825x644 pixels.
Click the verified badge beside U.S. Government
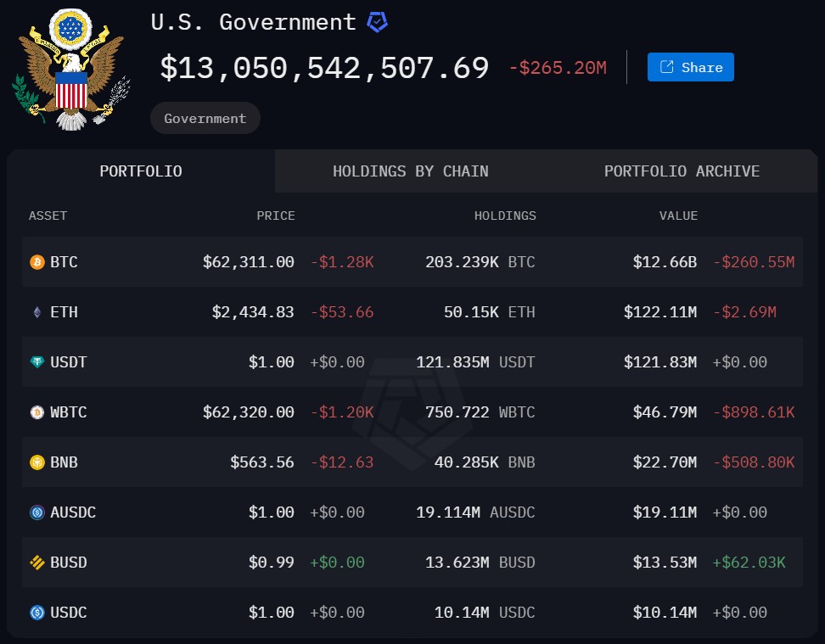point(377,22)
